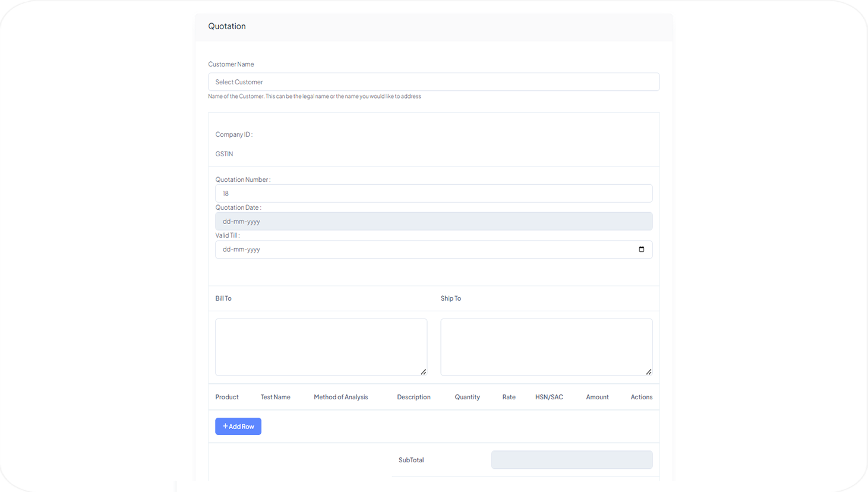The image size is (868, 492).
Task: Click the Ship To textarea resize handle
Action: 649,372
